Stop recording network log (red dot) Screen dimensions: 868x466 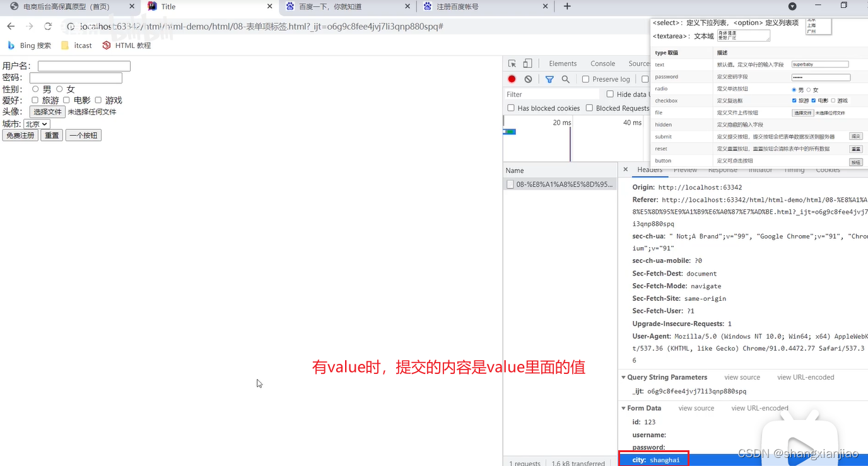click(x=512, y=79)
